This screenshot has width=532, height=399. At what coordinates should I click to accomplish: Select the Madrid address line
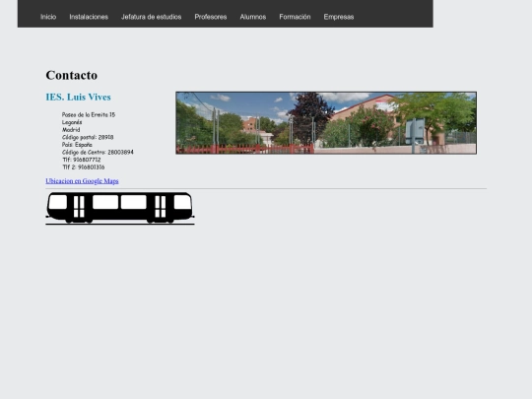[x=71, y=130]
